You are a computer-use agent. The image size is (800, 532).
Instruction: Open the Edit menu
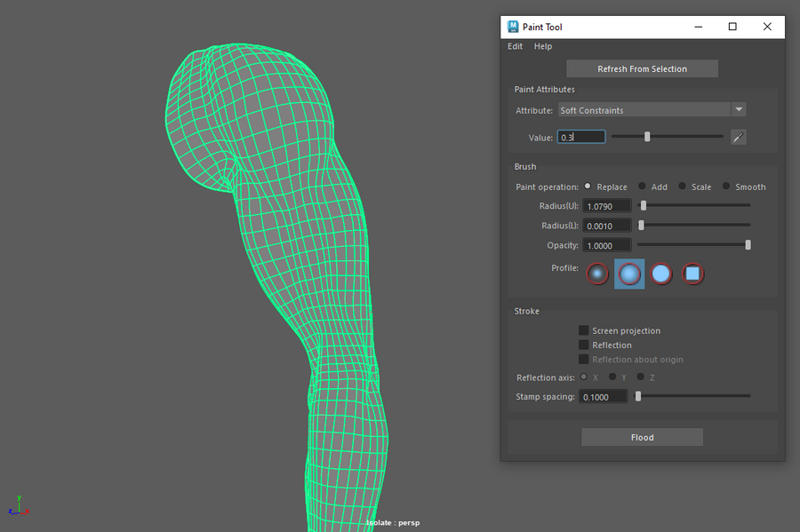(515, 46)
